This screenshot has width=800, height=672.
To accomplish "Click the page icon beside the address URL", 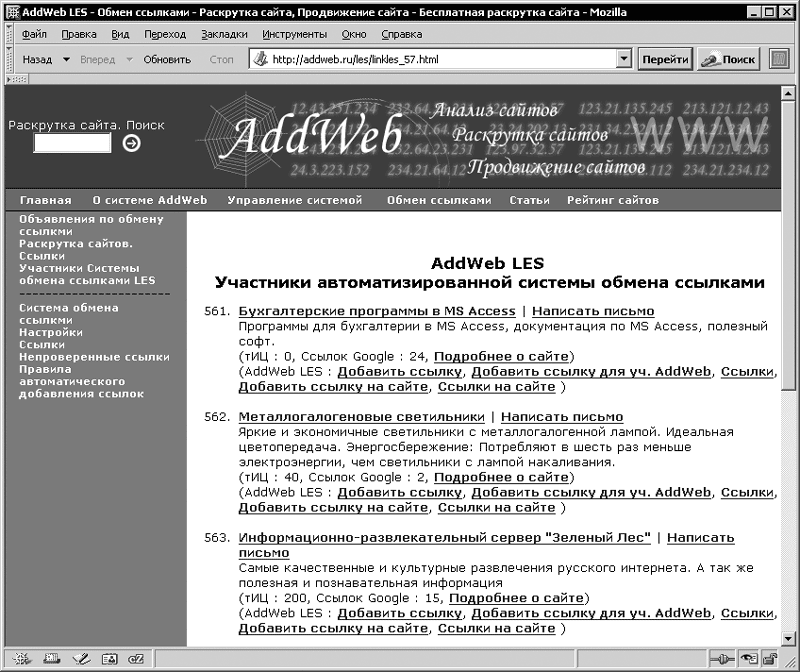I will (261, 59).
